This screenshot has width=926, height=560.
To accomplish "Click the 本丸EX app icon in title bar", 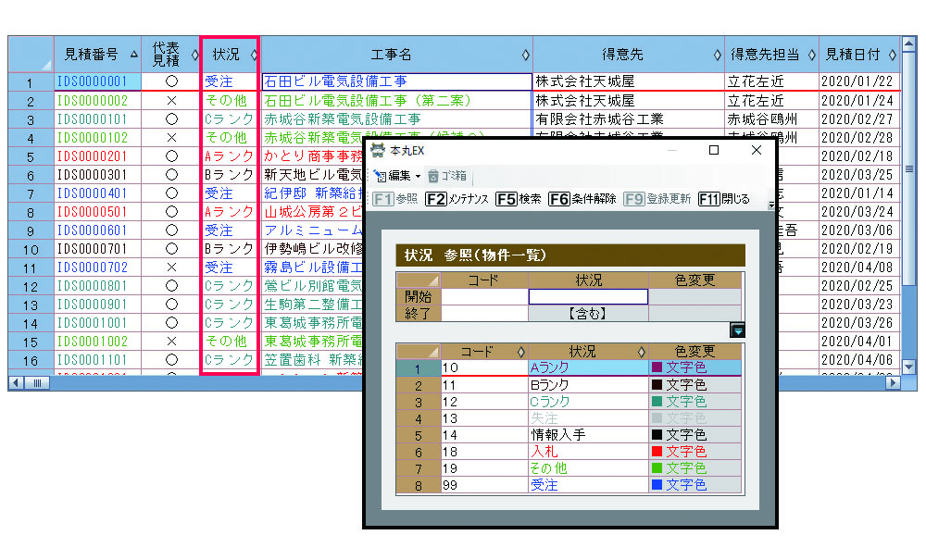I will click(378, 150).
